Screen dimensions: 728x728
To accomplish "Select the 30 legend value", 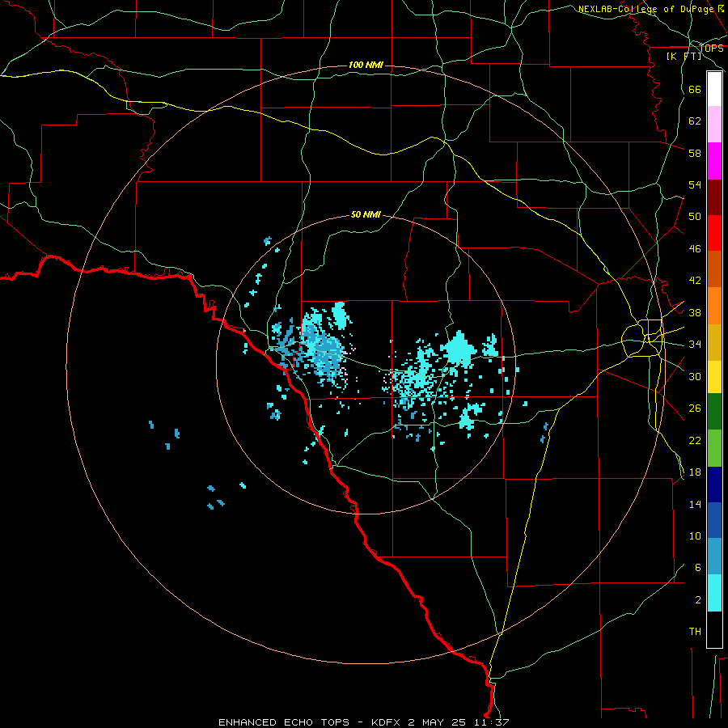I will click(x=695, y=376).
